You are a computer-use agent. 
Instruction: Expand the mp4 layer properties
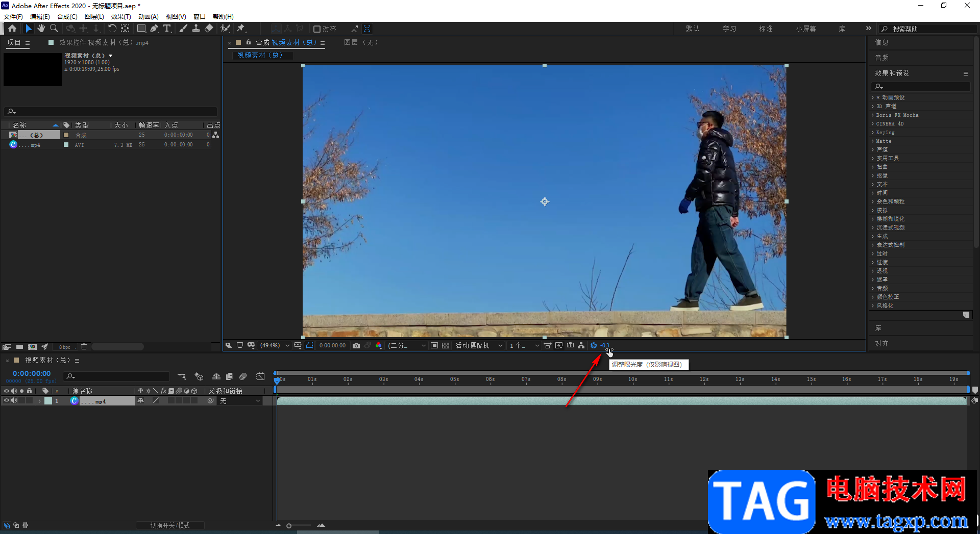[x=39, y=401]
